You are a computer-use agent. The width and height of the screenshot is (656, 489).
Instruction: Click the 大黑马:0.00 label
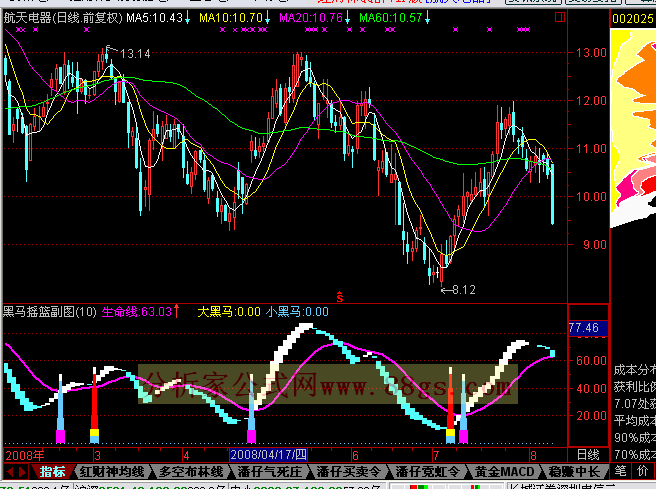pyautogui.click(x=229, y=312)
